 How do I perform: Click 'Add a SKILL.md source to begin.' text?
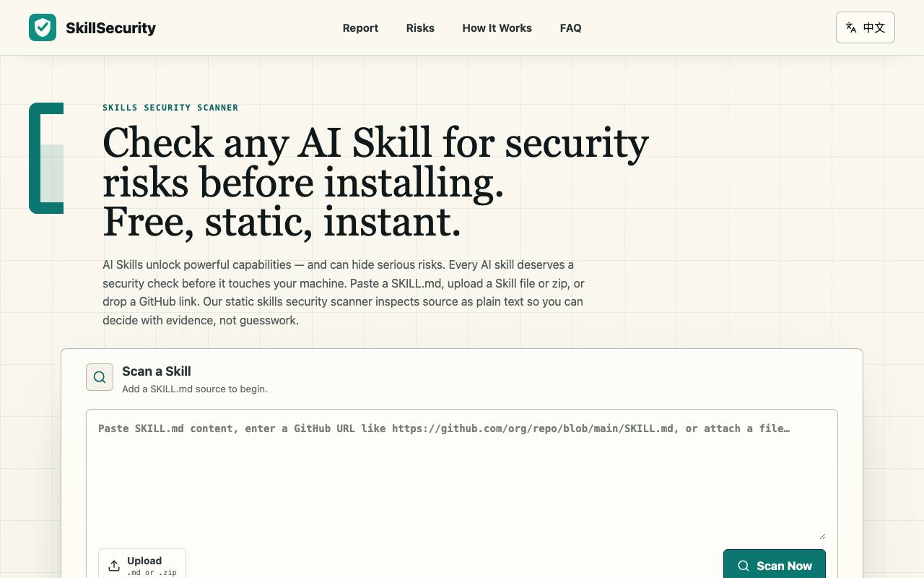(195, 389)
